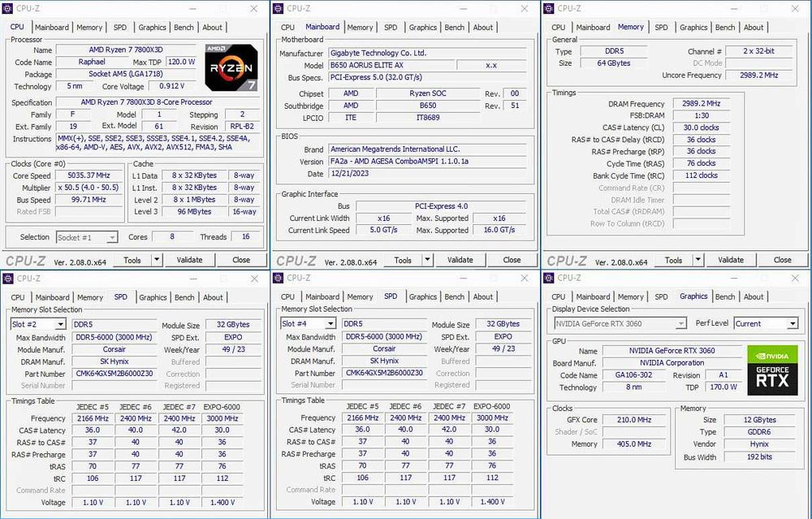Open the Socket #1 selection dropdown
Screen dimensions: 812x519
112,237
